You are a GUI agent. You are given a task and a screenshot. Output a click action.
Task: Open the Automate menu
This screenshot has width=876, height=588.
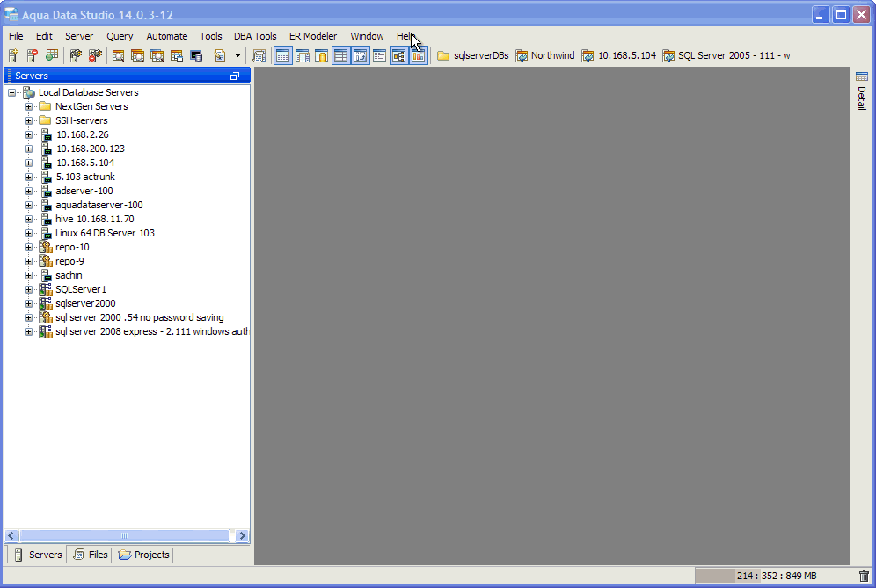[167, 36]
